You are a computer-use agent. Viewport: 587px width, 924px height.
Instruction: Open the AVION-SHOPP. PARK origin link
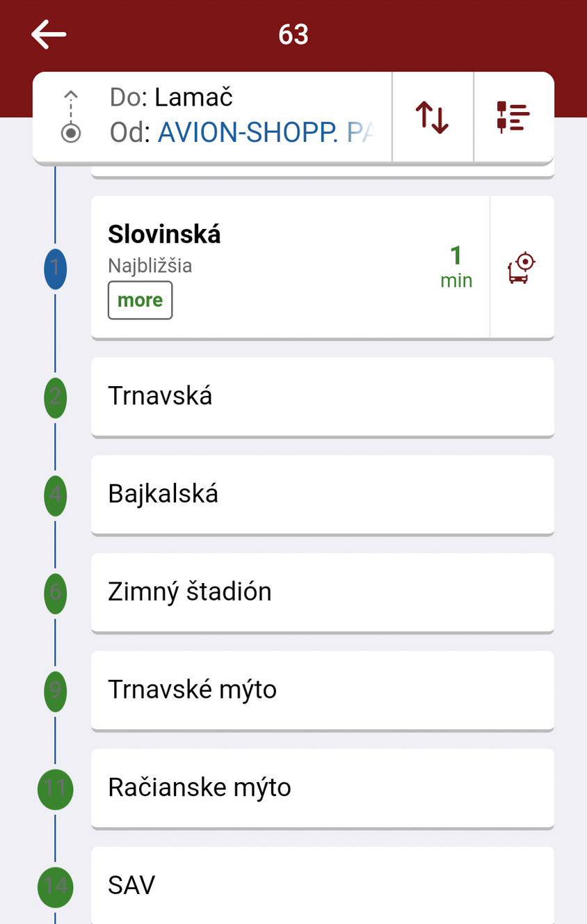(266, 132)
